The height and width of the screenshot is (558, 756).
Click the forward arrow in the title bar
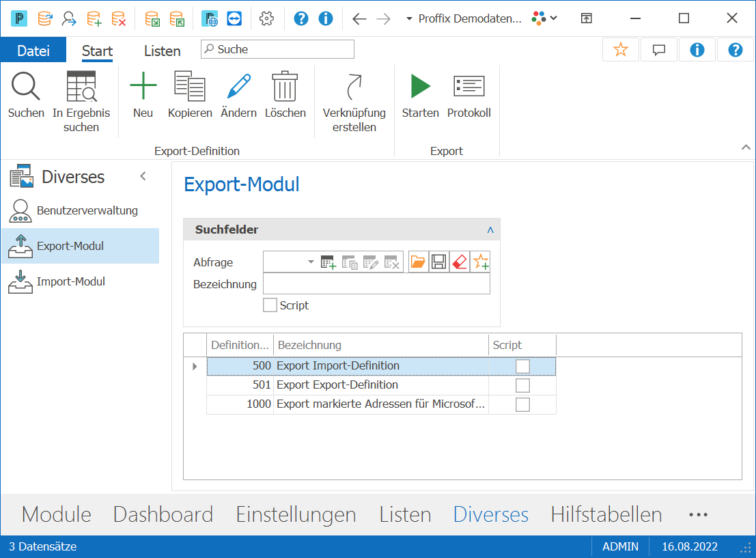click(383, 19)
